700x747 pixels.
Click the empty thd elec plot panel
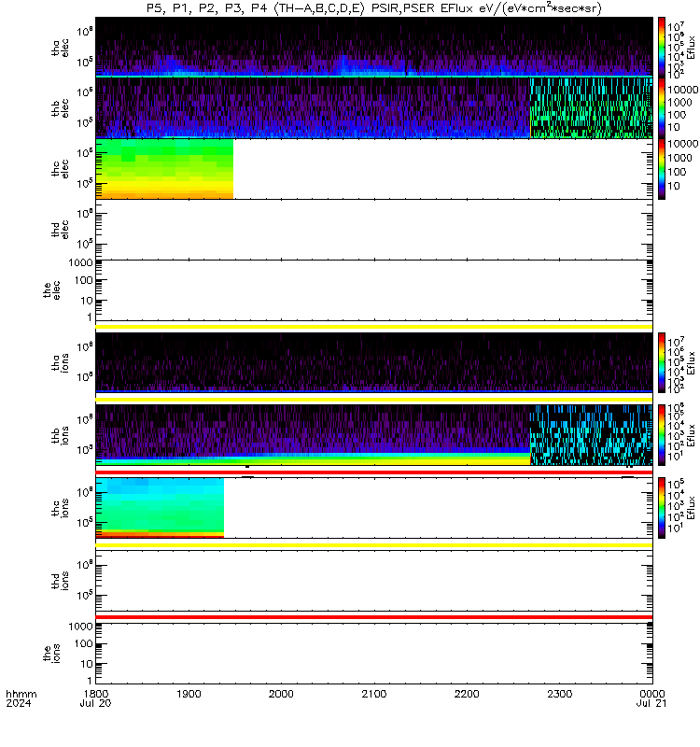point(374,229)
